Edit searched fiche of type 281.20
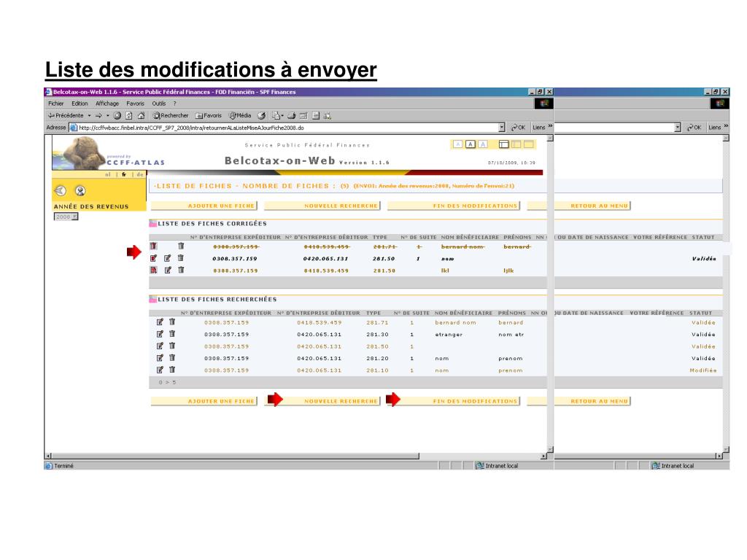The width and height of the screenshot is (747, 560). pyautogui.click(x=160, y=357)
